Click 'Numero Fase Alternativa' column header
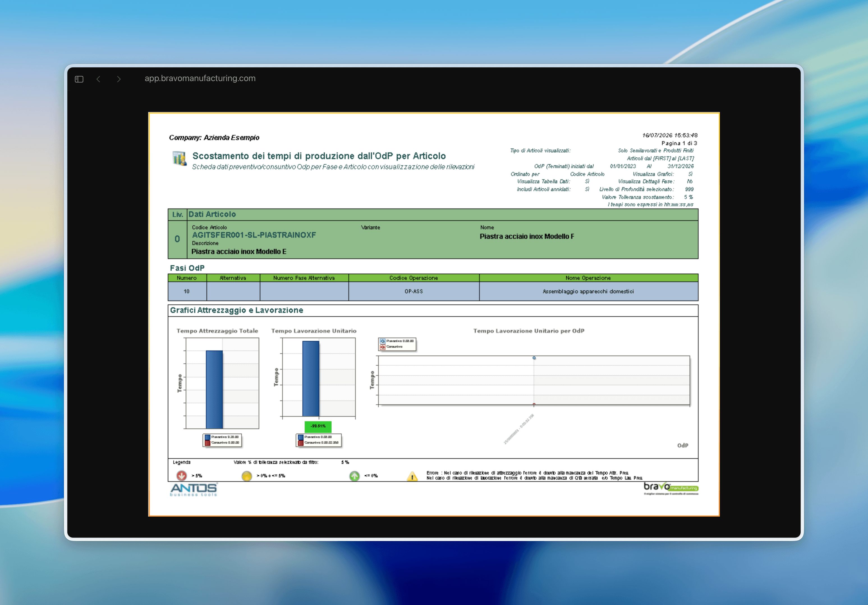868x605 pixels. (304, 278)
